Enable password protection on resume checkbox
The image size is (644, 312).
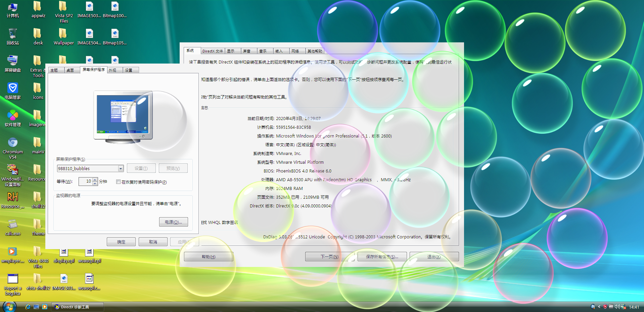coord(118,182)
